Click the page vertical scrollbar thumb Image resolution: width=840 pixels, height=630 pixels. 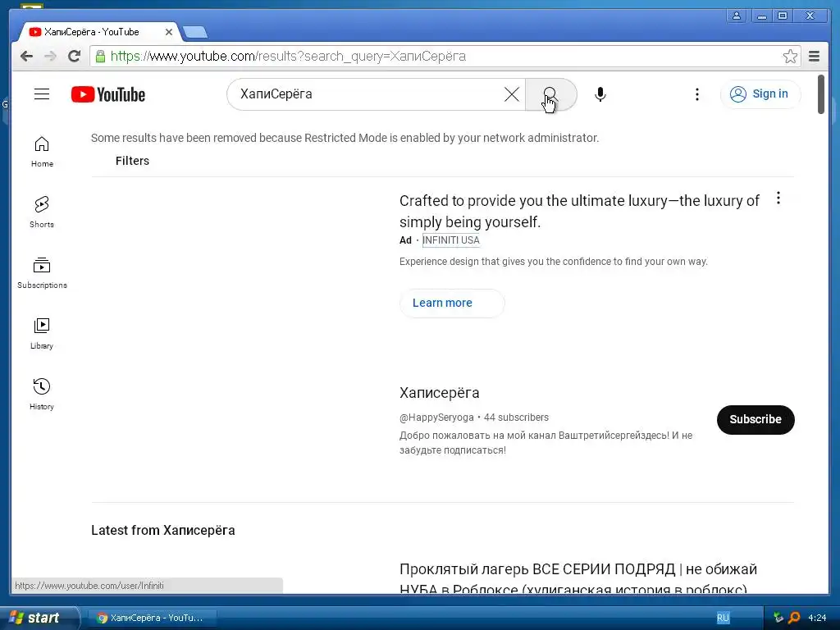tap(821, 94)
